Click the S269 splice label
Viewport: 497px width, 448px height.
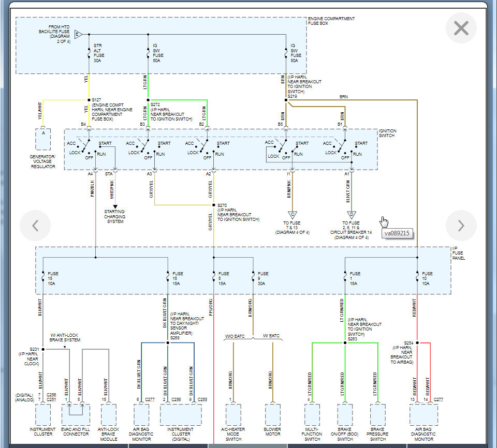[175, 338]
